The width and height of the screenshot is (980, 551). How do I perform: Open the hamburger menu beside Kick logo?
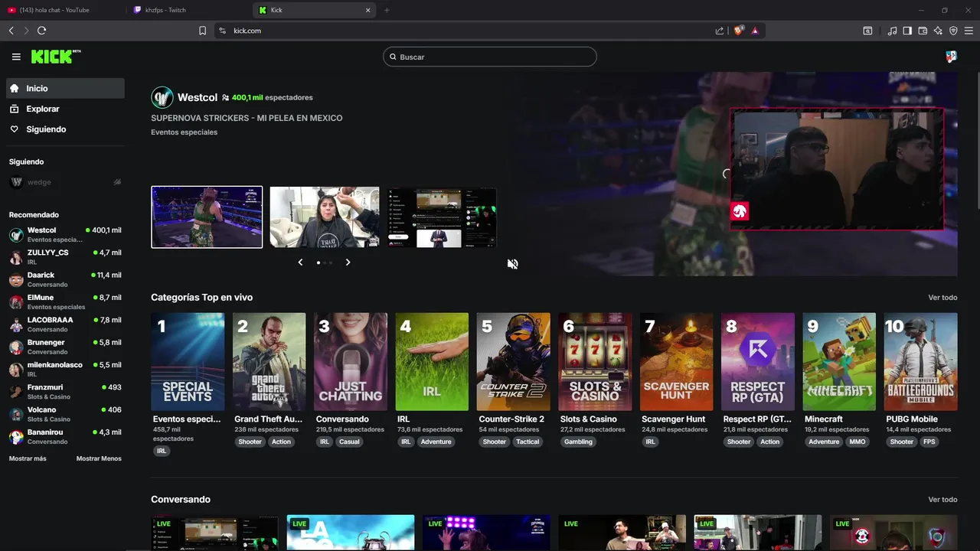click(x=16, y=57)
